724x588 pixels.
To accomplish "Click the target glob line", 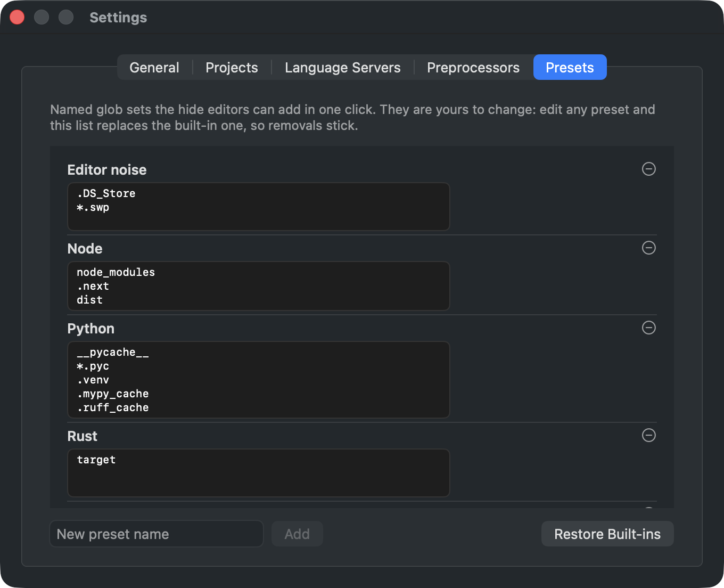I will [x=96, y=460].
